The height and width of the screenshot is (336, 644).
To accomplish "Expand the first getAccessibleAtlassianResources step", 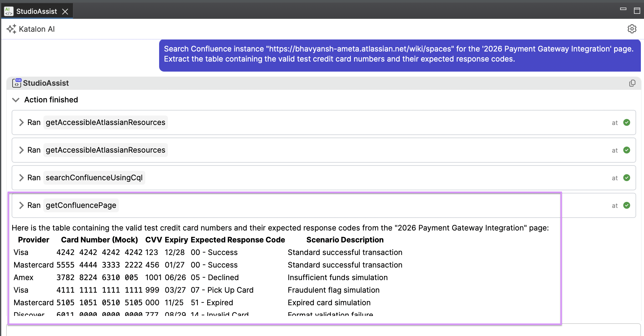I will (x=21, y=122).
